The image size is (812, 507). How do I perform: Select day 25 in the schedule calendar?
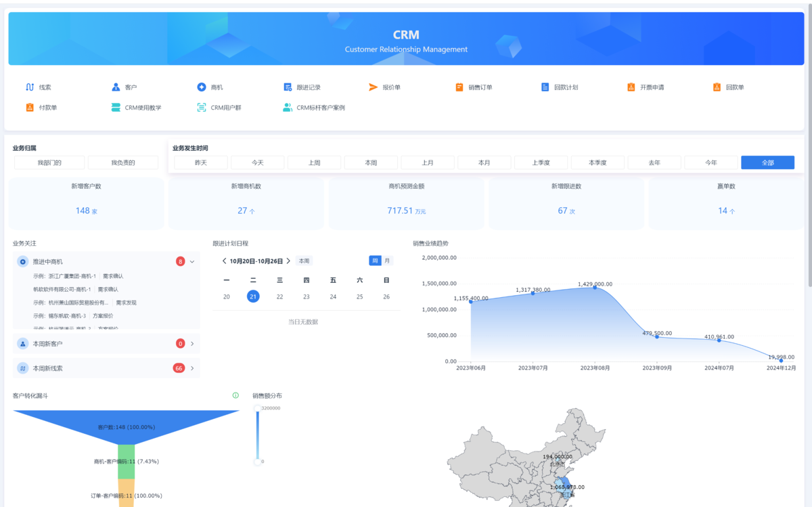359,296
